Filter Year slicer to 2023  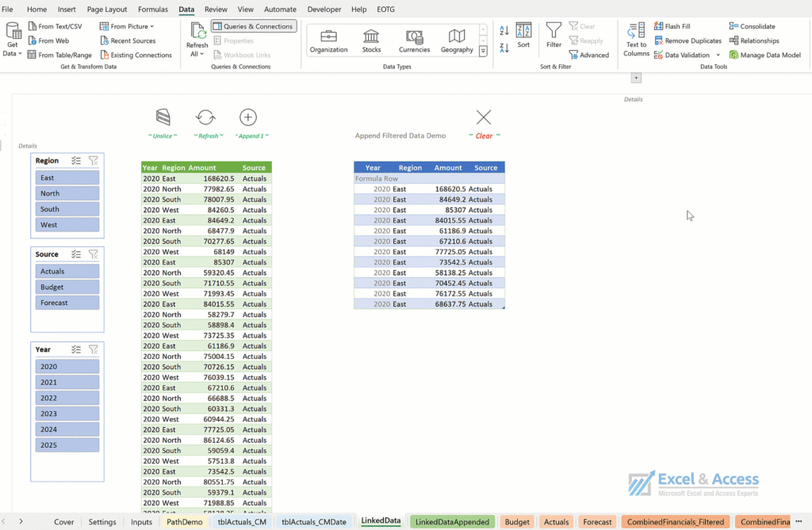tap(67, 414)
